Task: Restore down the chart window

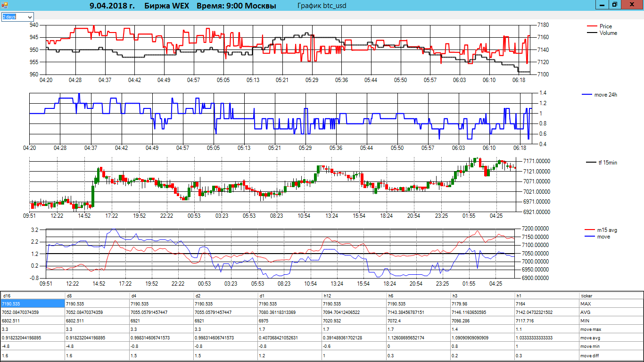Action: [614, 4]
